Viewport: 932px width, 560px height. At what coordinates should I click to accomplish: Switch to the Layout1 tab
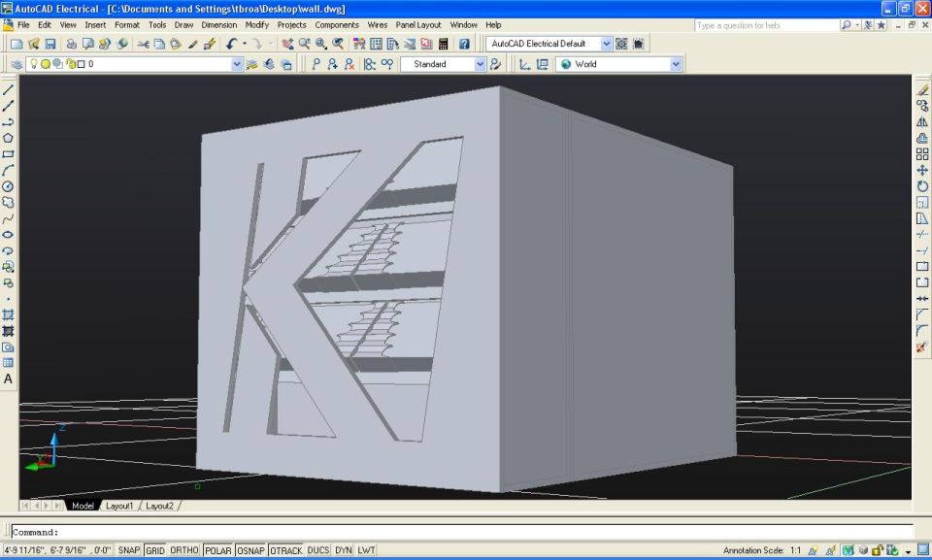(119, 506)
